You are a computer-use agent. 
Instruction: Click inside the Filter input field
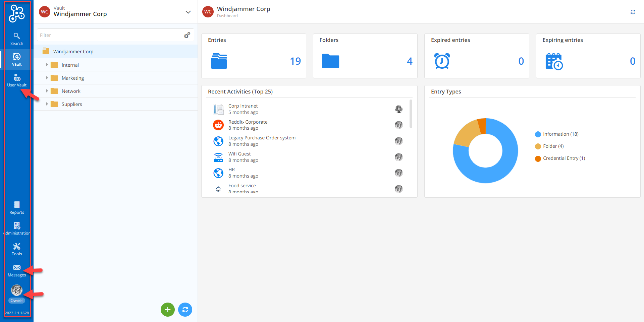[x=101, y=35]
